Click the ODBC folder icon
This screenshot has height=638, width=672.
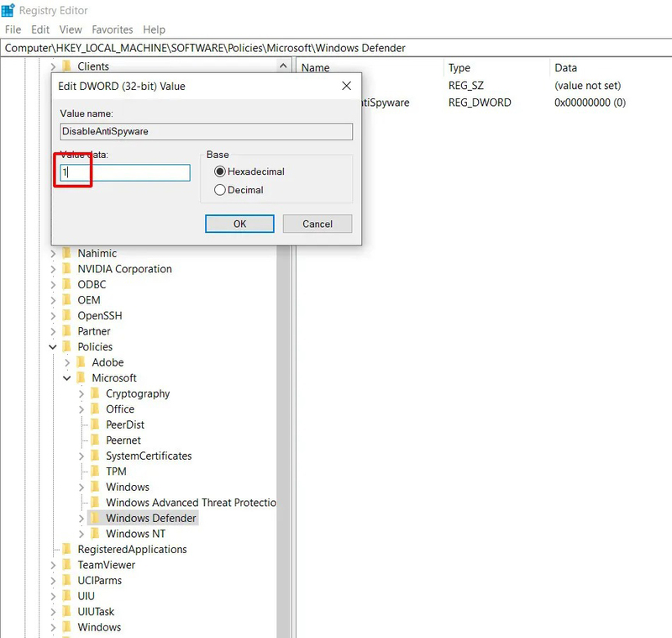(x=67, y=284)
